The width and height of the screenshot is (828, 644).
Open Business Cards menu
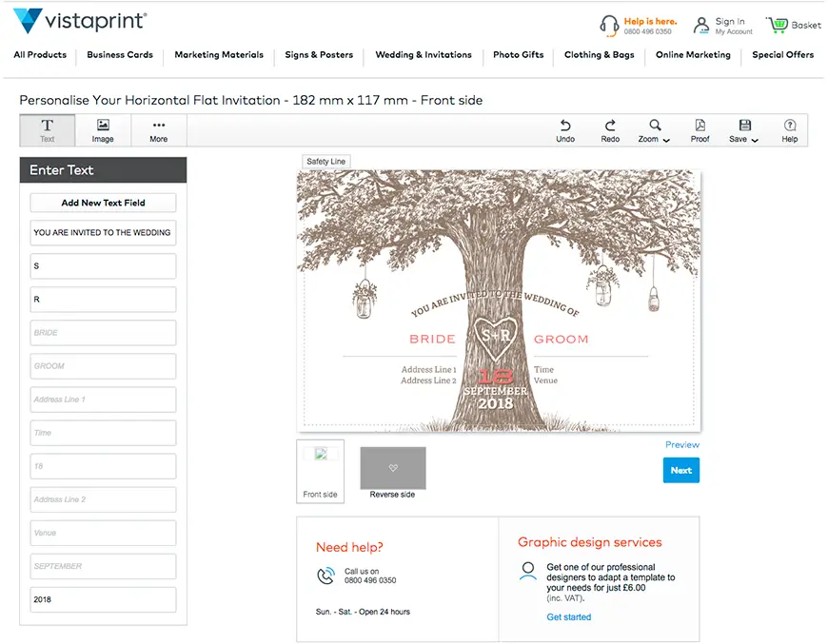(x=120, y=55)
